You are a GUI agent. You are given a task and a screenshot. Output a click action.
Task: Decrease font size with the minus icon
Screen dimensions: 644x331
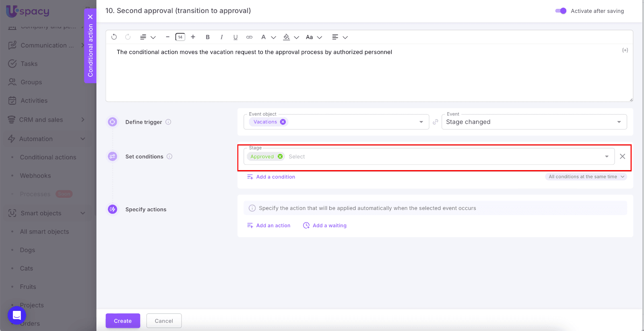click(x=167, y=37)
